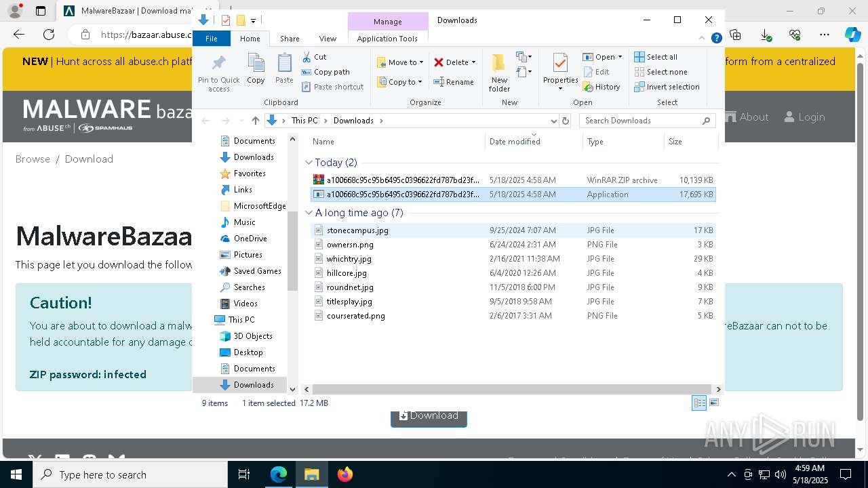The width and height of the screenshot is (868, 488).
Task: Click the Download button on MalwareBazaar
Action: coord(429,417)
